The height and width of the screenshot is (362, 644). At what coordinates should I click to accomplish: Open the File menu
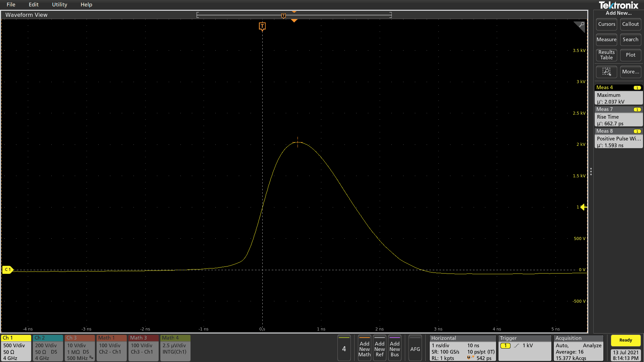pos(11,5)
